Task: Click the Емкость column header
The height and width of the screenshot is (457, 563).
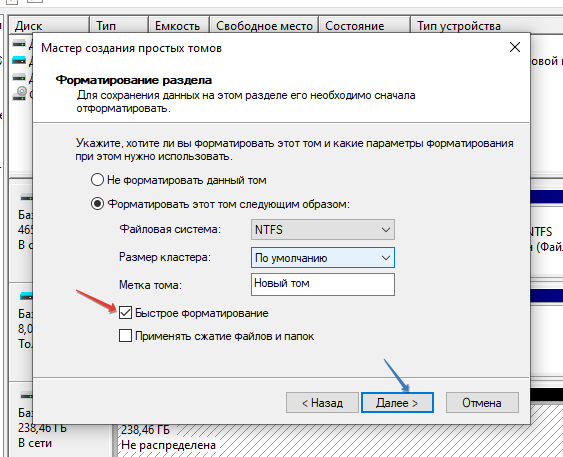Action: [179, 25]
